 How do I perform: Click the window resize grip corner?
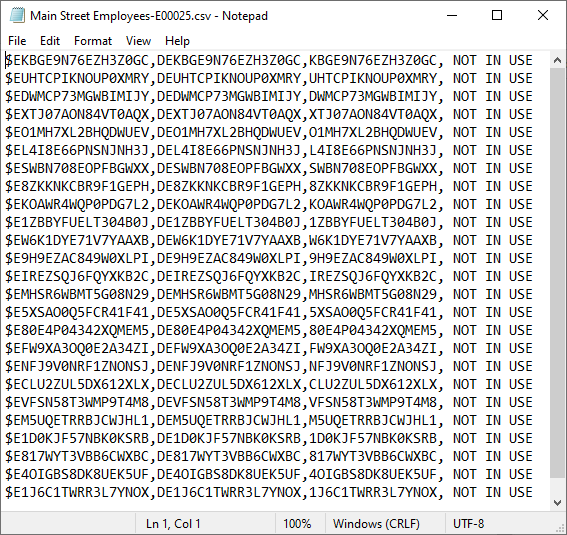[x=560, y=528]
